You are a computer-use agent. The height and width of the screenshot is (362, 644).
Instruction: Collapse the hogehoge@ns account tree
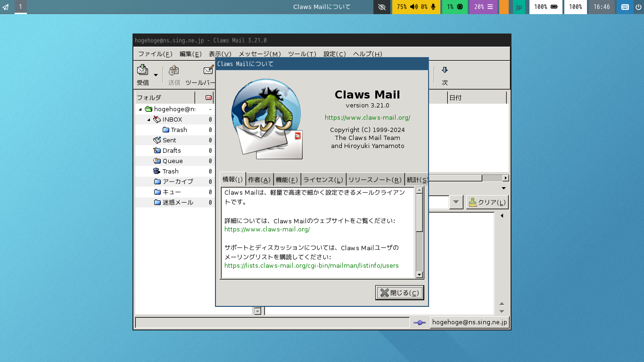pyautogui.click(x=140, y=109)
